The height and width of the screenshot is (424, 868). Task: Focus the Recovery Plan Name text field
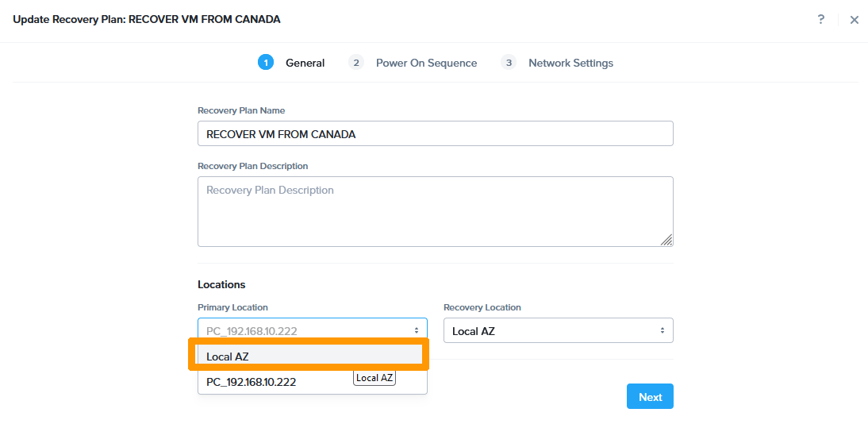click(435, 134)
